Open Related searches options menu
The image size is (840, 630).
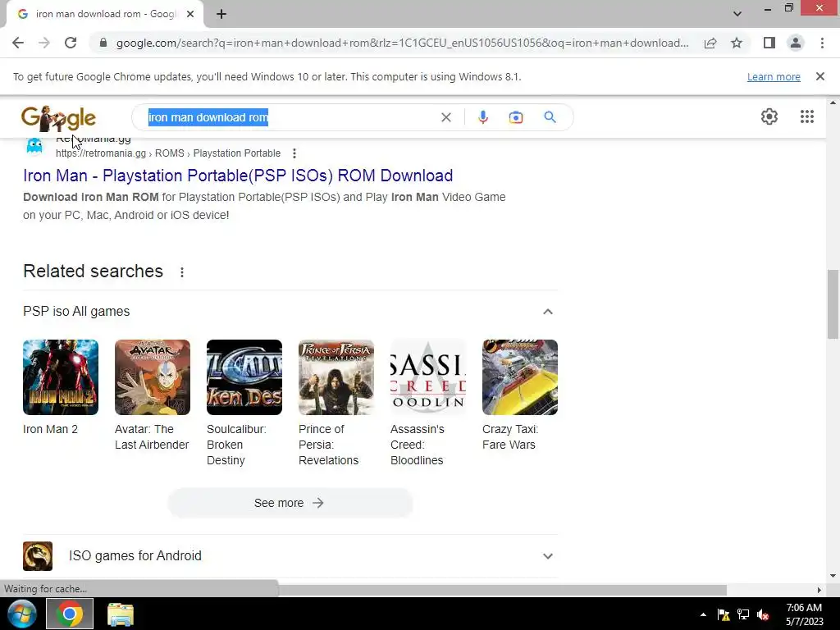click(182, 272)
